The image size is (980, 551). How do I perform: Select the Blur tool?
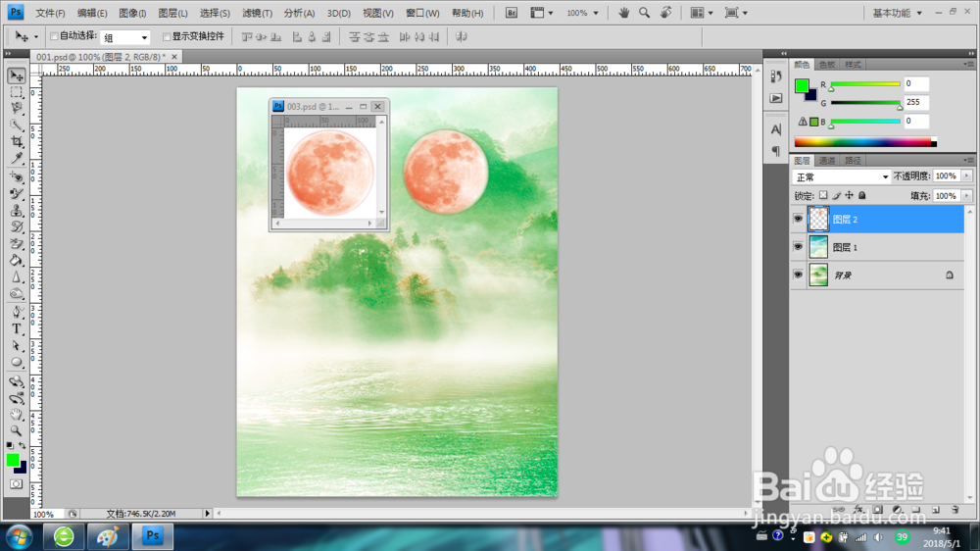[17, 277]
